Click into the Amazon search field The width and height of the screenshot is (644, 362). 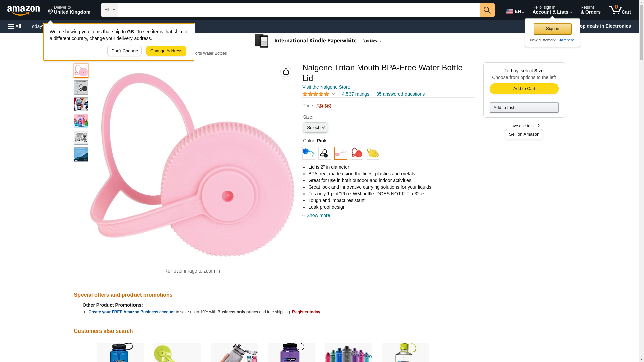pyautogui.click(x=299, y=10)
